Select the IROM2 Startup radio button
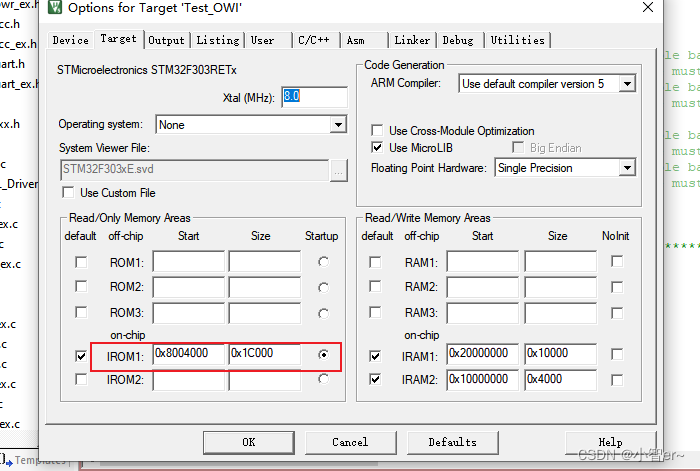The height and width of the screenshot is (471, 700). point(324,379)
